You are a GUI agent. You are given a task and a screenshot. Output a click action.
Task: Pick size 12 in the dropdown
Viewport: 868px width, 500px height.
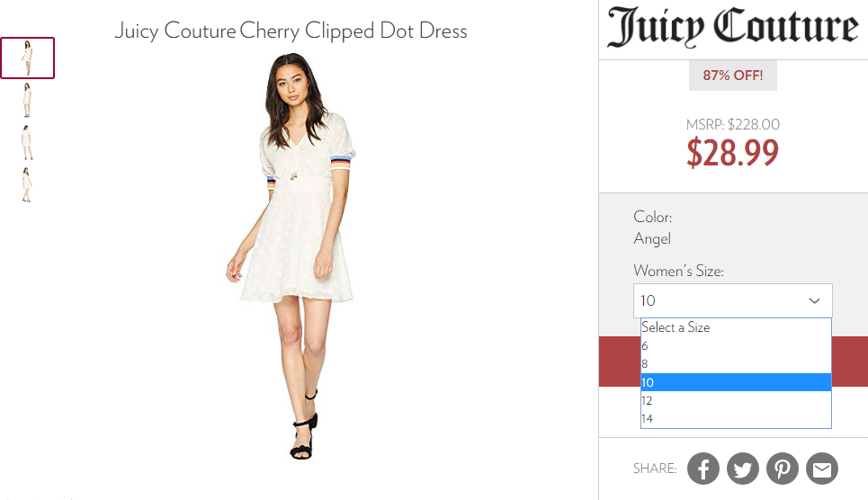pos(736,400)
